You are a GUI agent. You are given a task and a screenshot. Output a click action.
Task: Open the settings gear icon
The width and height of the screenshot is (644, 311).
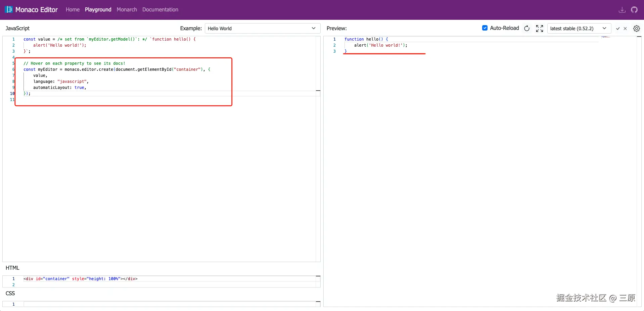point(636,29)
